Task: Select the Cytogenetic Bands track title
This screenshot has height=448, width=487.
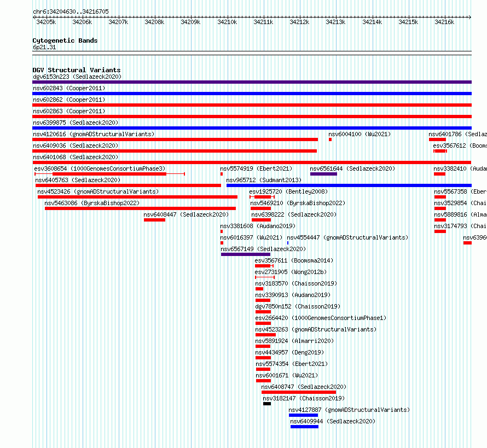Action: pos(65,40)
